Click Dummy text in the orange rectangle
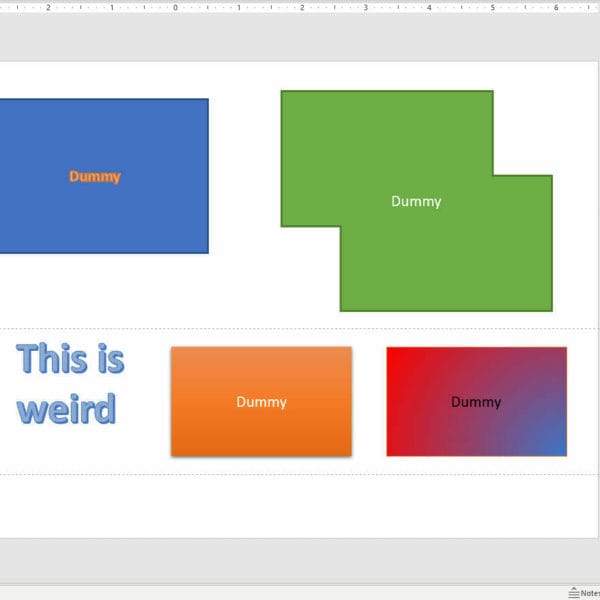The height and width of the screenshot is (600, 600). click(x=261, y=402)
